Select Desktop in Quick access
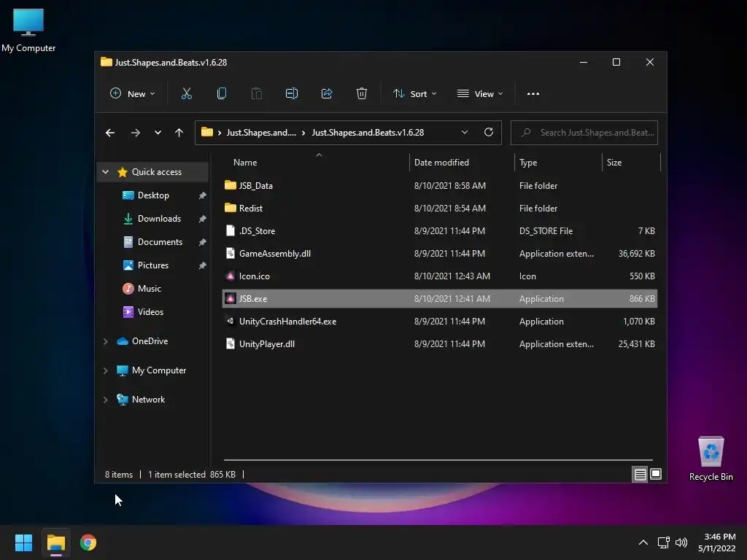 [153, 195]
